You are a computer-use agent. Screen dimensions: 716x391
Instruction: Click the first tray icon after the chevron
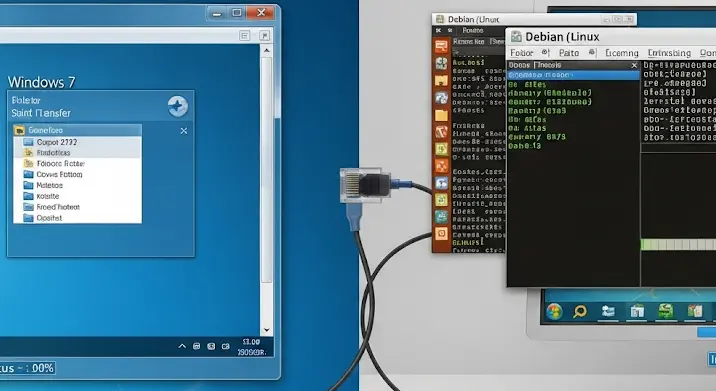(196, 346)
